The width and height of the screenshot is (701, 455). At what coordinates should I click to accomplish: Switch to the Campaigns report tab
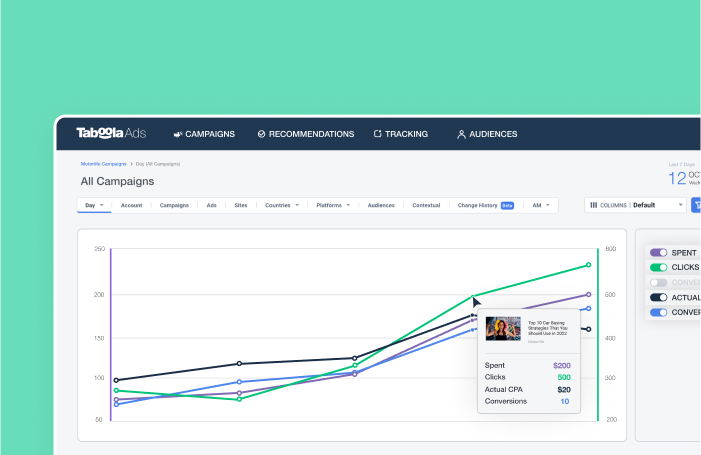coord(174,205)
